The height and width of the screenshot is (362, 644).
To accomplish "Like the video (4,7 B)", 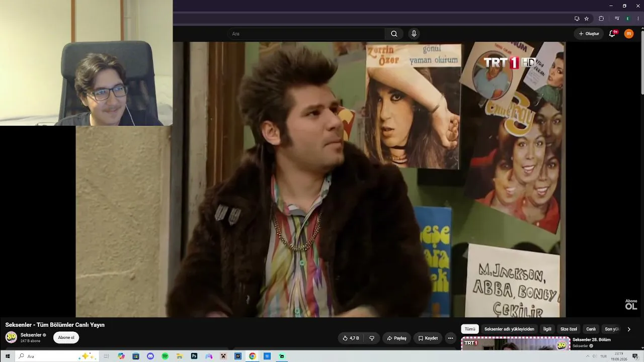I will 351,338.
